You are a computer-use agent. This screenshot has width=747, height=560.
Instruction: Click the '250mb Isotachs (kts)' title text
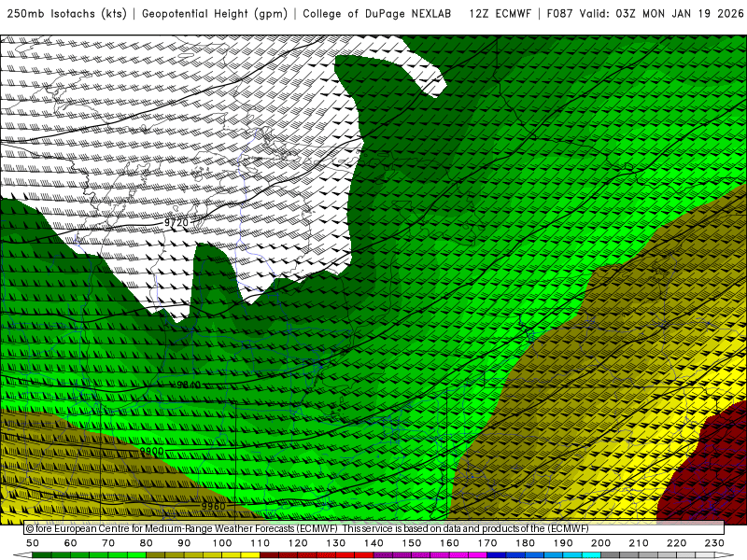tap(67, 14)
